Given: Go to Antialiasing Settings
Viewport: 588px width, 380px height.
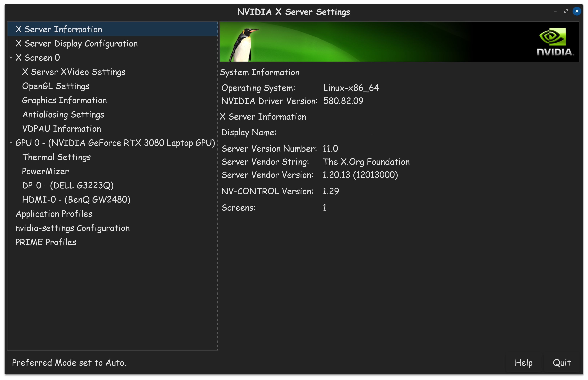Looking at the screenshot, I should (63, 114).
